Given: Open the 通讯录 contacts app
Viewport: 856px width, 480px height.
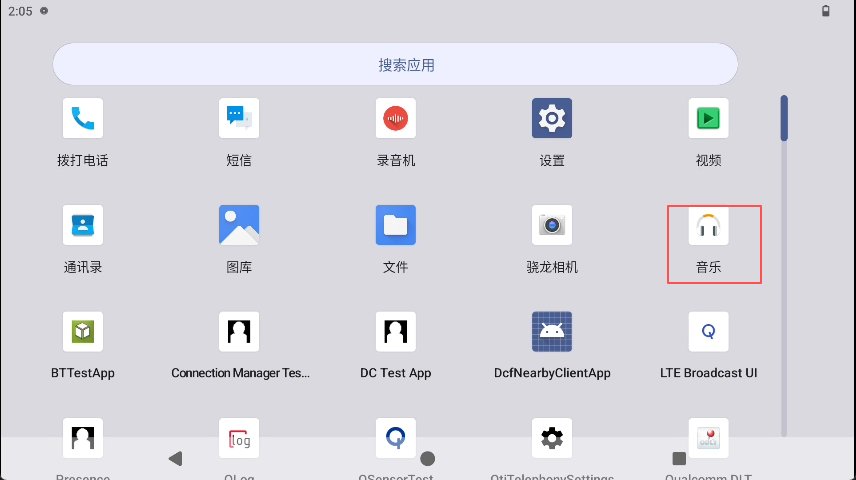Looking at the screenshot, I should (82, 225).
